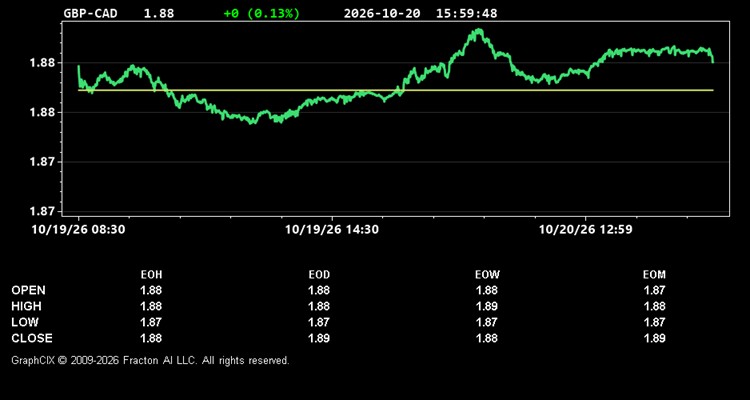The width and height of the screenshot is (750, 400).
Task: Select the EOM column header
Action: pyautogui.click(x=654, y=275)
